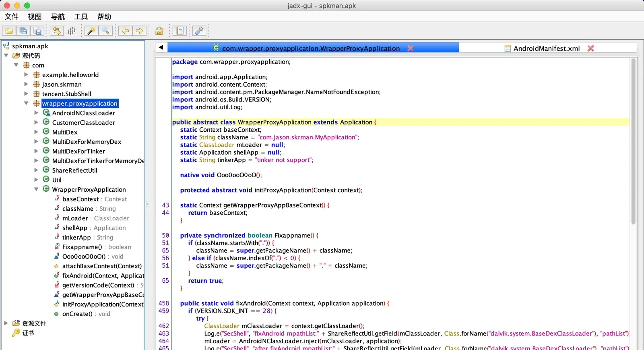Viewport: 644px width, 350px height.
Task: Click the code editor vertical scrollbar
Action: pyautogui.click(x=633, y=142)
